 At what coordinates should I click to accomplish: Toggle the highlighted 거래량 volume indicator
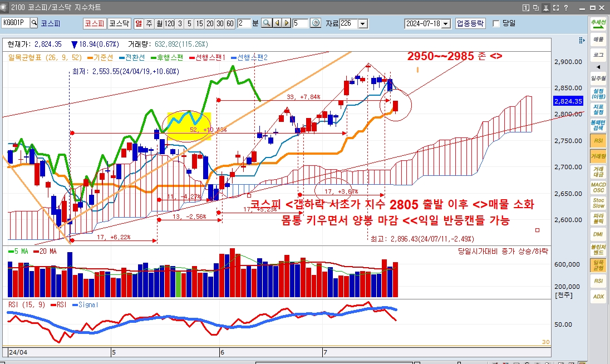(598, 156)
